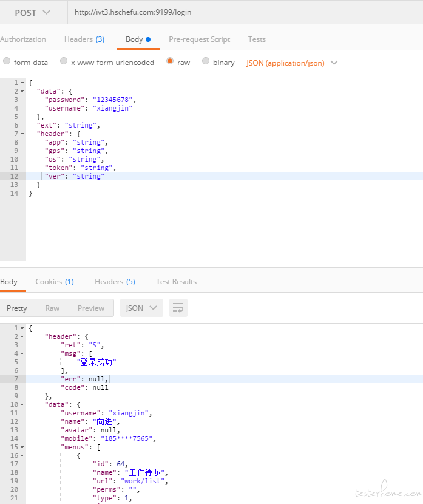Viewport: 423px width, 504px height.
Task: Select the Pretty view button
Action: tap(17, 308)
